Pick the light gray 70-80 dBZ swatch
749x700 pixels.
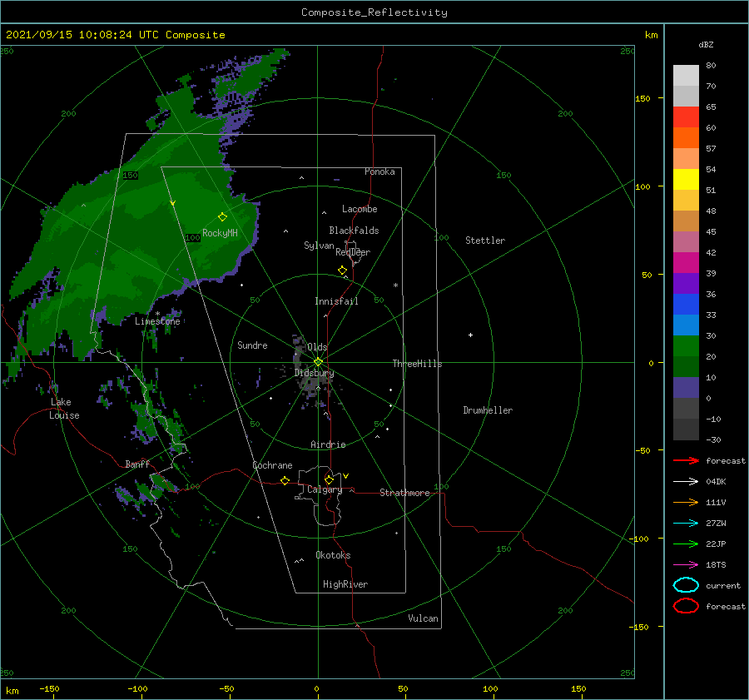(x=686, y=76)
